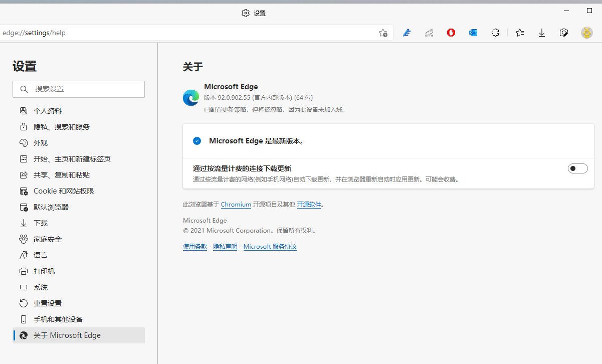Click the user profile avatar
Viewport: 602px width, 364px height.
[587, 33]
